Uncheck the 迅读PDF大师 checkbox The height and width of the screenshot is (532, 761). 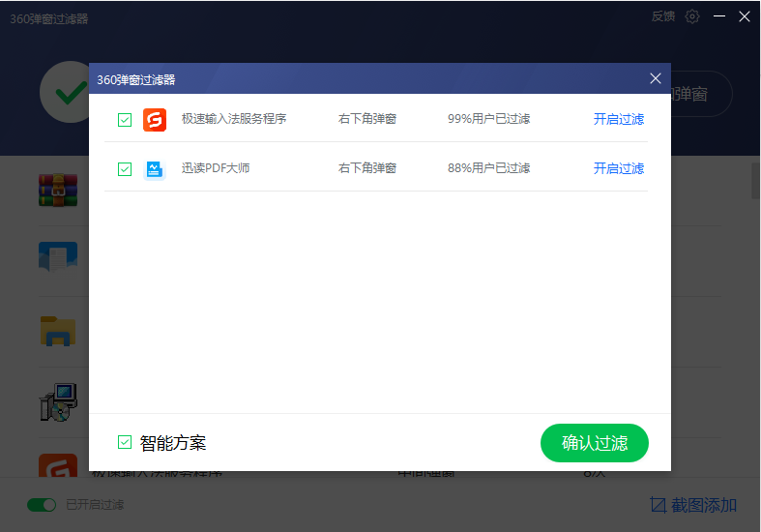click(125, 169)
